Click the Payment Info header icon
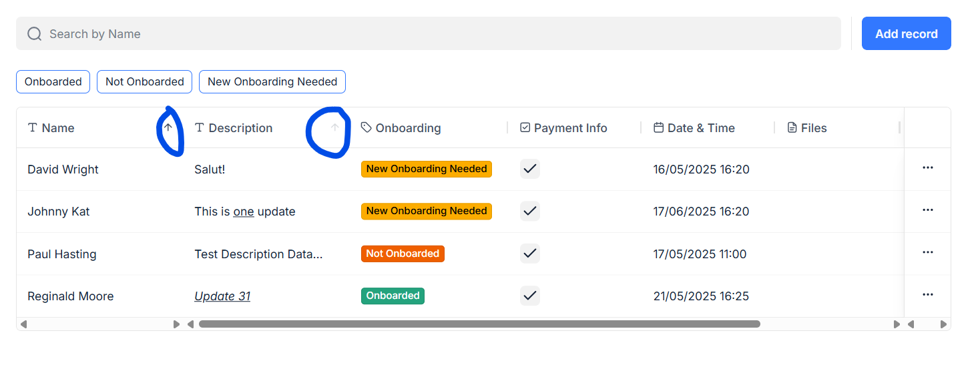The image size is (980, 369). (525, 127)
